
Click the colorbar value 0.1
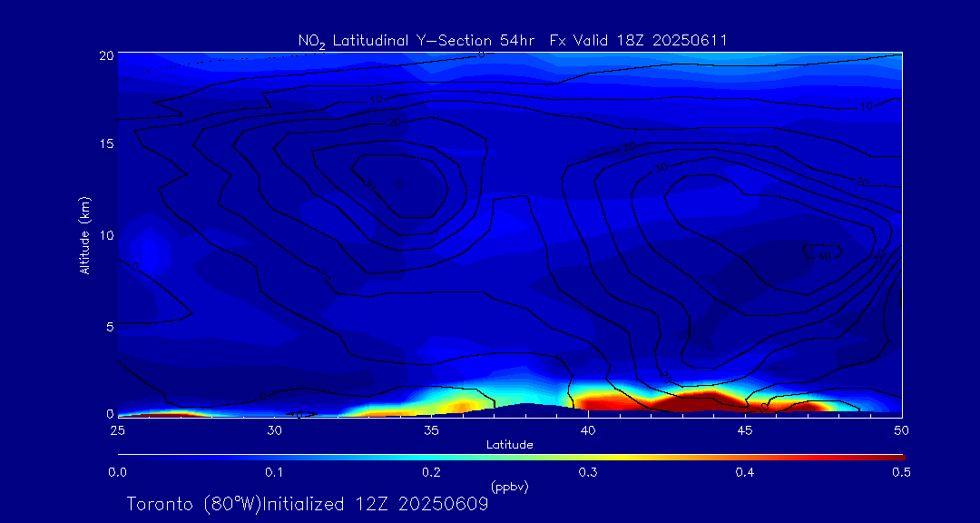coord(274,472)
